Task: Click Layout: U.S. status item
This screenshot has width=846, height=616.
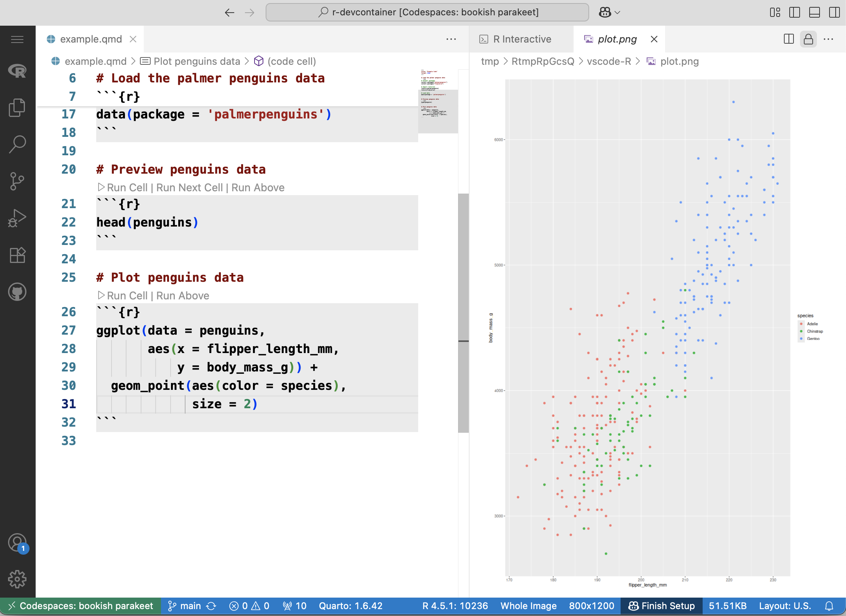Action: coord(785,606)
